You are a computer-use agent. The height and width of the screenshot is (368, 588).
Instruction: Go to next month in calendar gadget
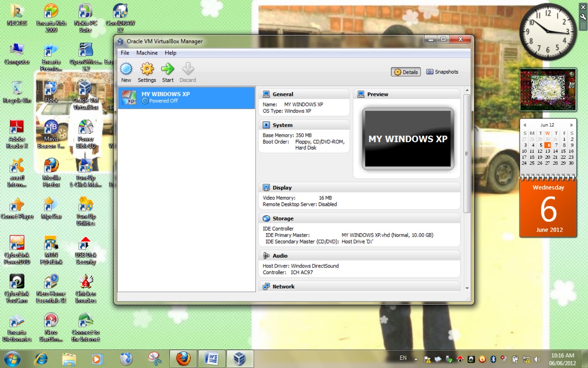(x=571, y=125)
